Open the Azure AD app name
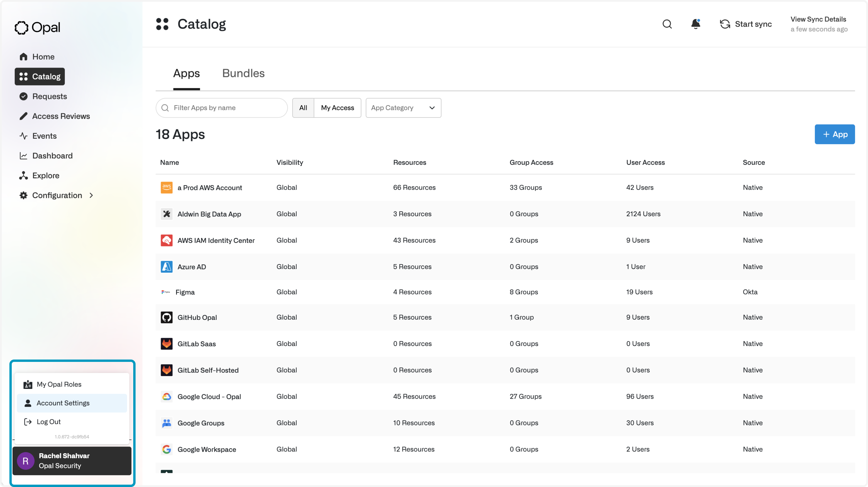The width and height of the screenshot is (868, 487). tap(191, 267)
